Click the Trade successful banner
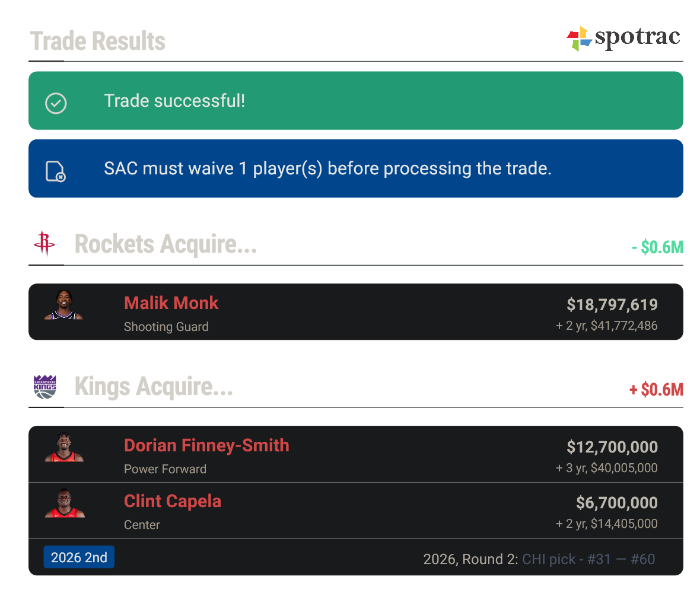Viewport: 700px width, 602px height. point(356,100)
